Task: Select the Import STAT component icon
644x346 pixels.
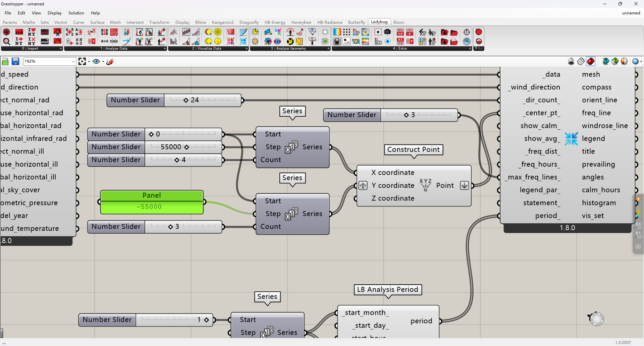Action: (x=45, y=41)
